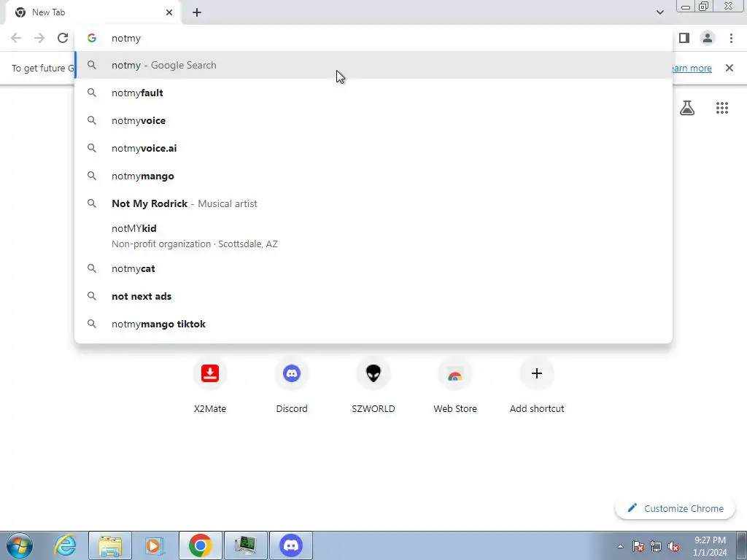Click the Google G icon in omnibox
747x560 pixels.
pyautogui.click(x=92, y=38)
